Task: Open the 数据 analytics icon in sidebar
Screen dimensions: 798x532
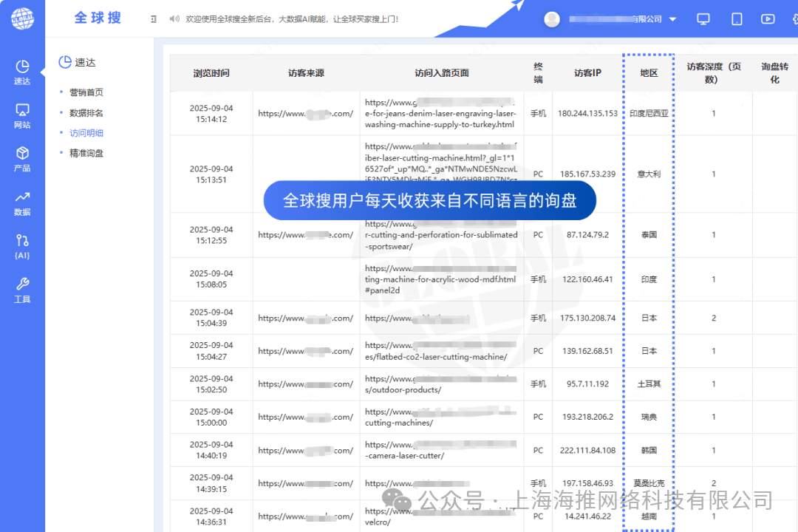Action: tap(22, 201)
